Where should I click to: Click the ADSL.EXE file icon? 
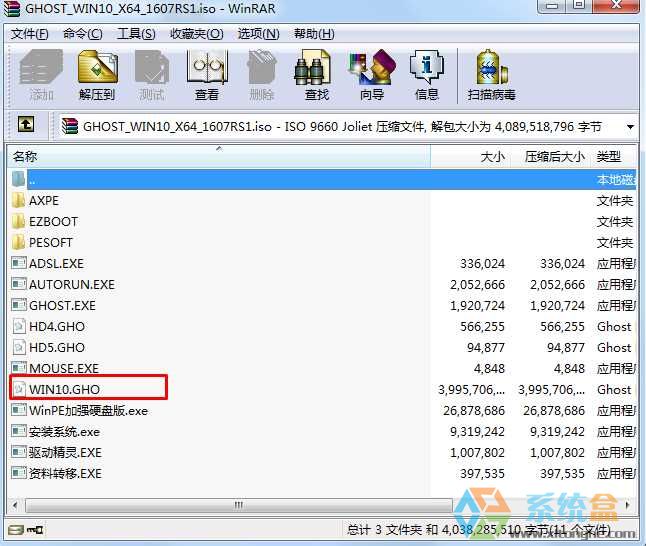click(x=19, y=263)
